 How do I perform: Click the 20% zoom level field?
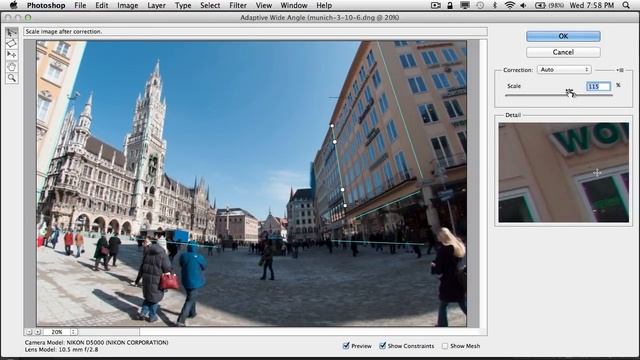click(57, 332)
